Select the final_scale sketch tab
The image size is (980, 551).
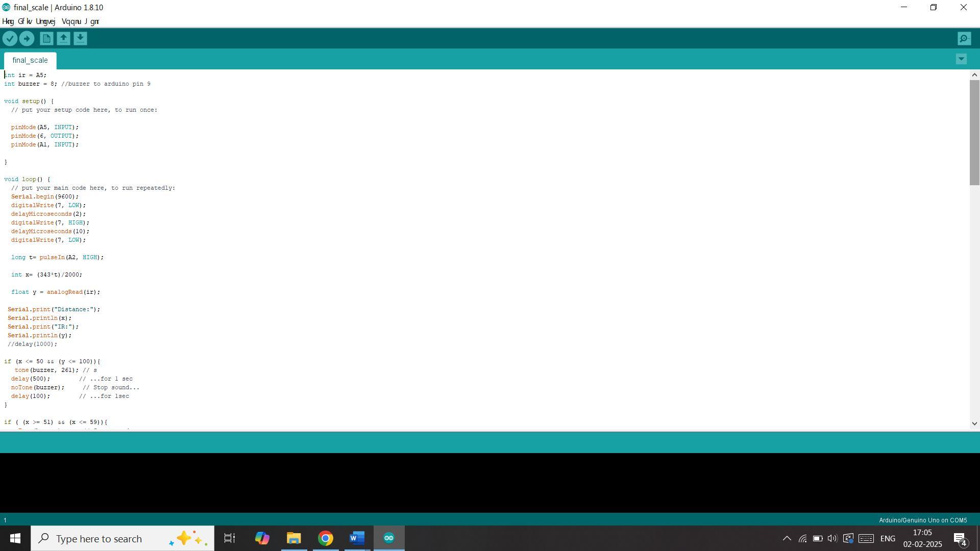(30, 60)
